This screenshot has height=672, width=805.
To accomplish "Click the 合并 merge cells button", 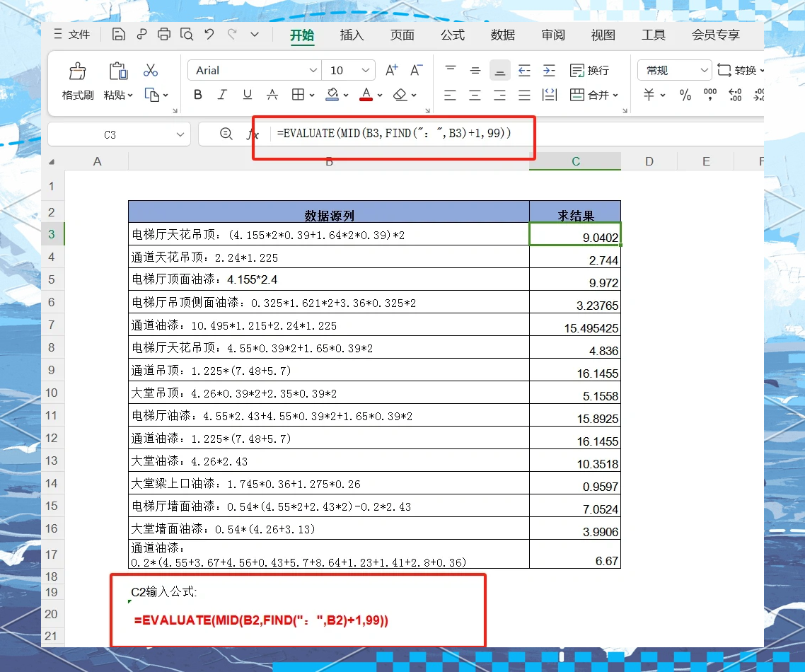I will pos(593,95).
